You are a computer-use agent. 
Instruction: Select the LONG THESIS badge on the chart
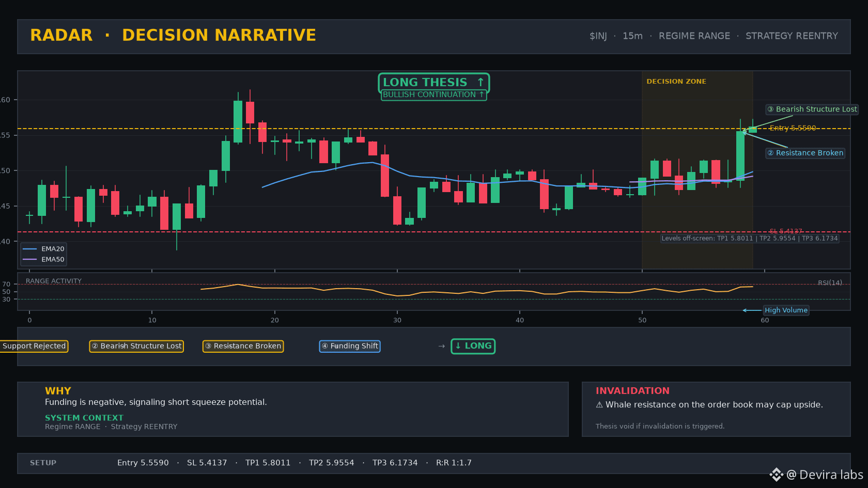(433, 82)
